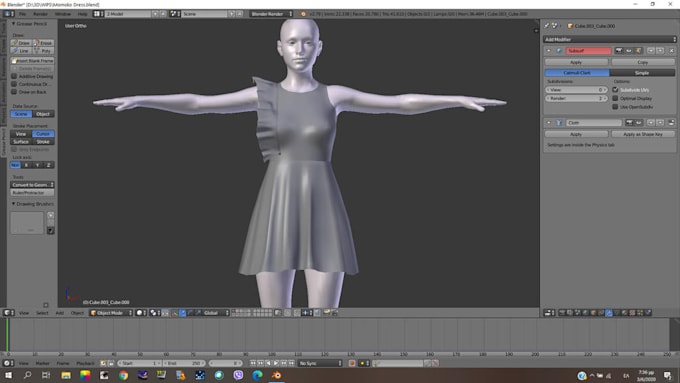
Task: Collapse the Drawing Brushes panel
Action: (13, 204)
